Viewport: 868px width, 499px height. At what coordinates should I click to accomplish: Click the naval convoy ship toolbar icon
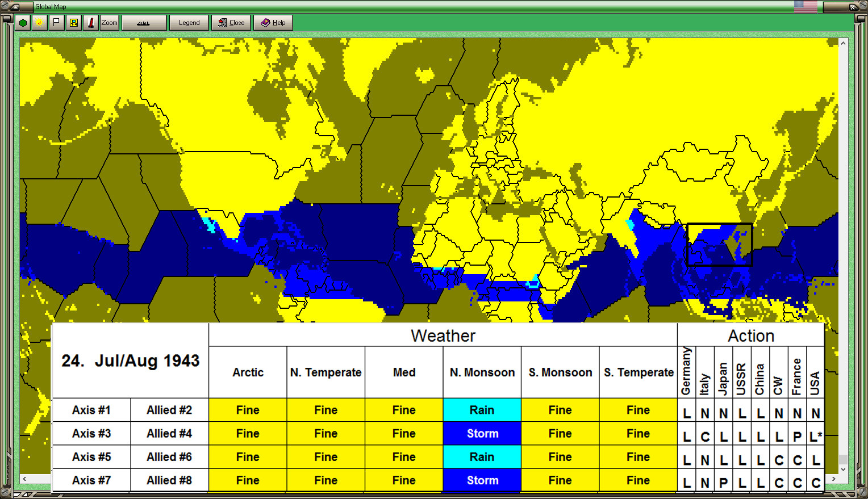pyautogui.click(x=143, y=23)
